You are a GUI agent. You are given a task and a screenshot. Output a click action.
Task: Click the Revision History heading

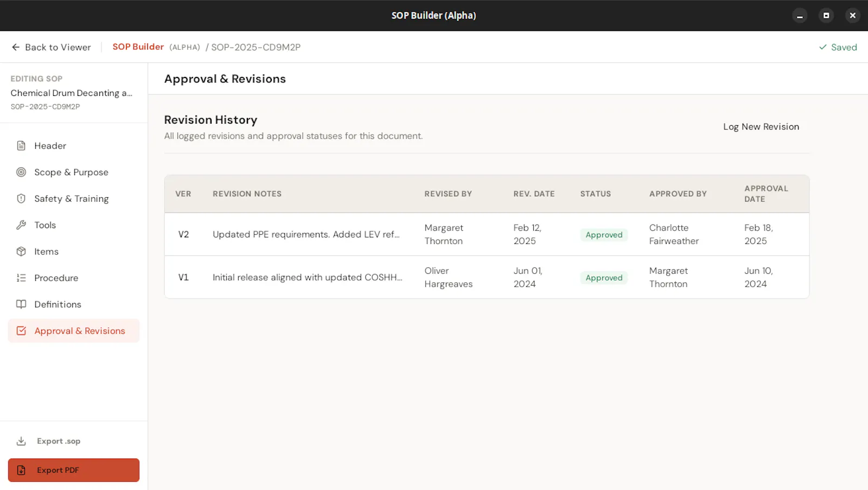(210, 120)
